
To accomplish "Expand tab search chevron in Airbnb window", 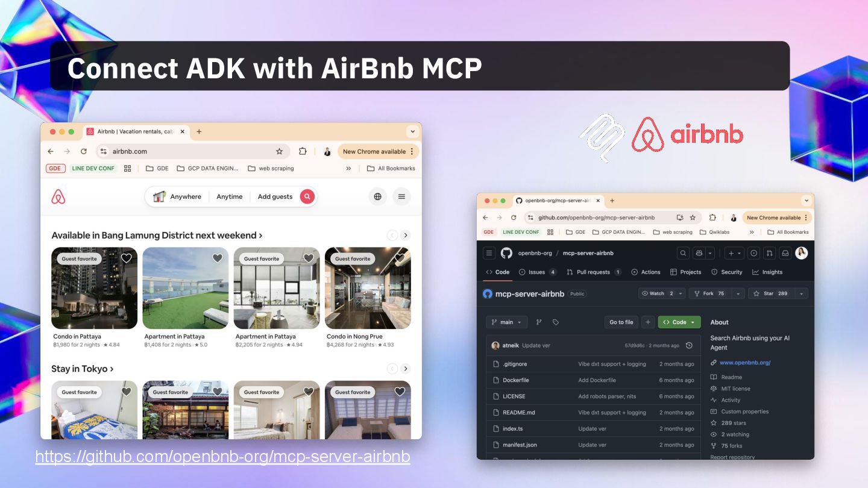I will (x=412, y=131).
